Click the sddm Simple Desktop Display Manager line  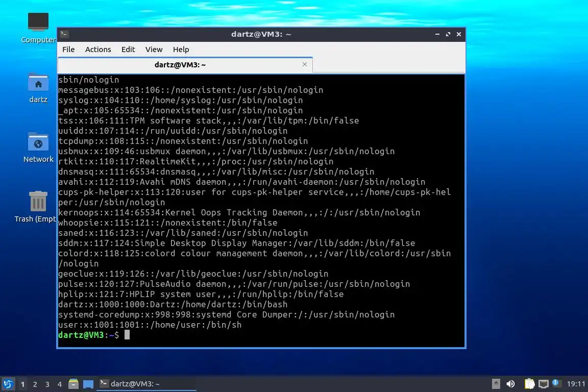(x=237, y=243)
